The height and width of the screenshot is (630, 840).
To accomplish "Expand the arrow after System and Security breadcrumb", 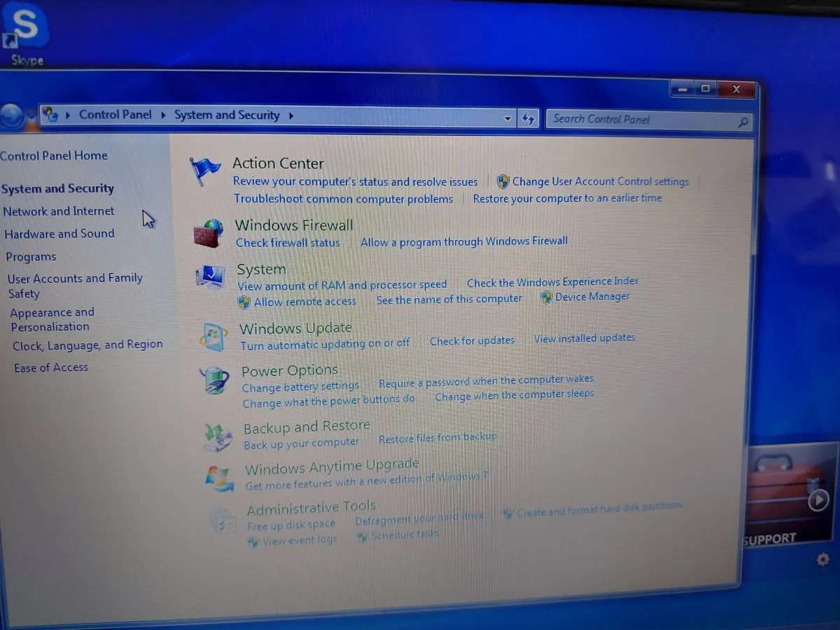I will (290, 116).
